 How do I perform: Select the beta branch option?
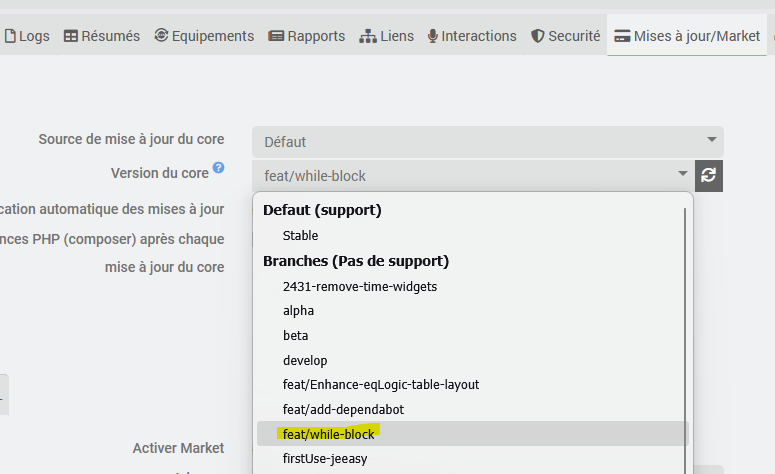[296, 336]
